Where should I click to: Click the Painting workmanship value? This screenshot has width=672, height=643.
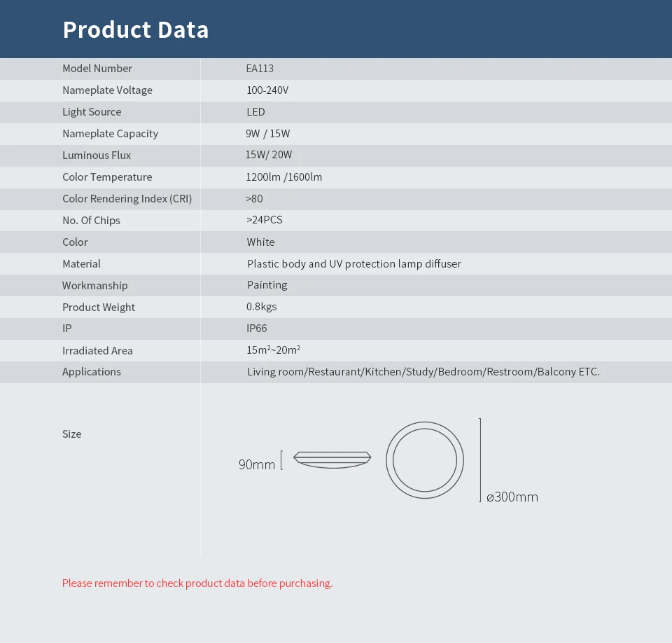[x=267, y=285]
